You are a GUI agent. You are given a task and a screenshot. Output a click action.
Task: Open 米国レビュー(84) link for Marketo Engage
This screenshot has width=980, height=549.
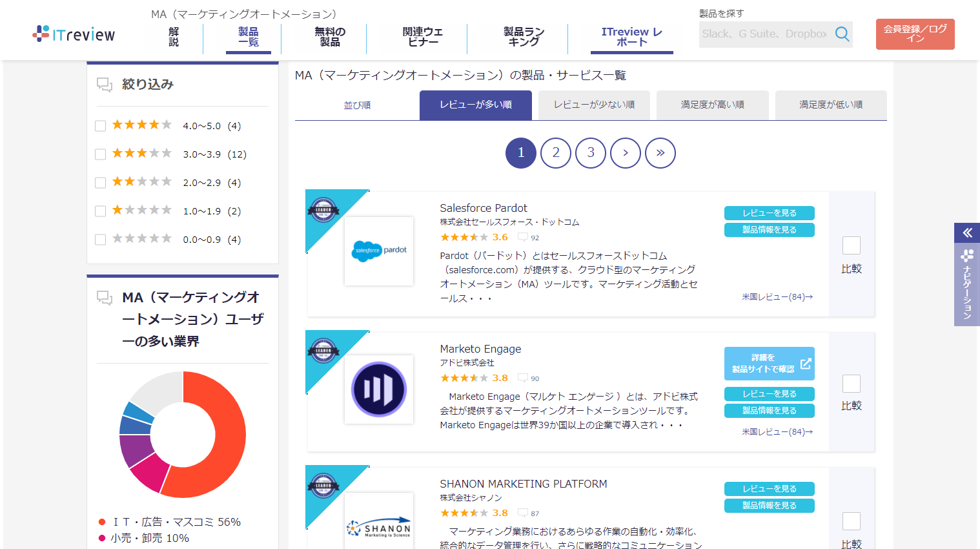[x=777, y=432]
